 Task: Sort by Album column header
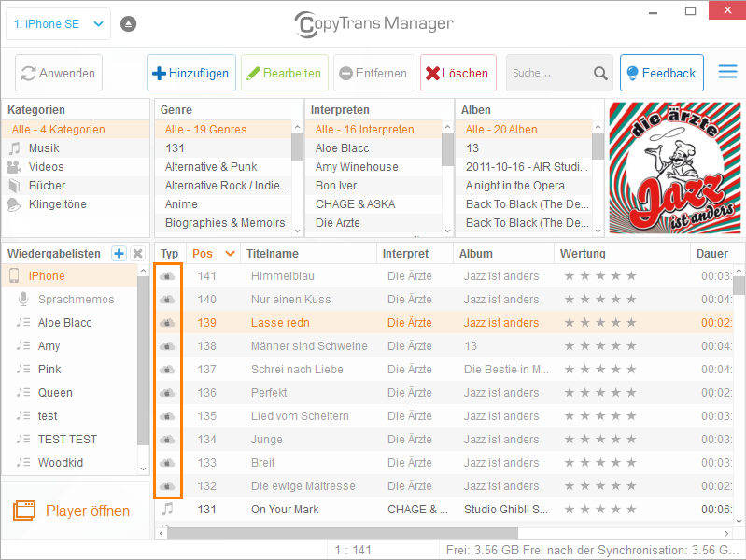tap(504, 253)
